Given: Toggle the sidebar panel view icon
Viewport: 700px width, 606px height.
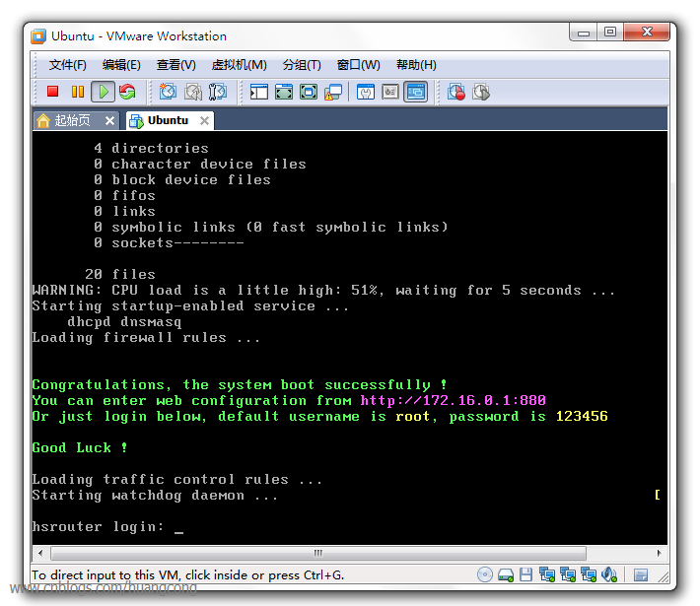Looking at the screenshot, I should tap(259, 92).
